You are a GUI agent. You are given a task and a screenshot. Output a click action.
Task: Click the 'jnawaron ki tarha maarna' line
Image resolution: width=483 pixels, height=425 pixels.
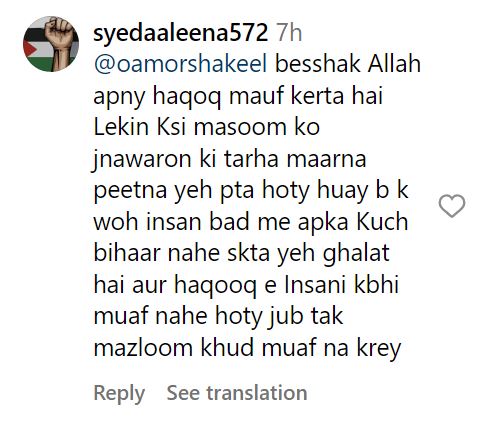coord(229,159)
